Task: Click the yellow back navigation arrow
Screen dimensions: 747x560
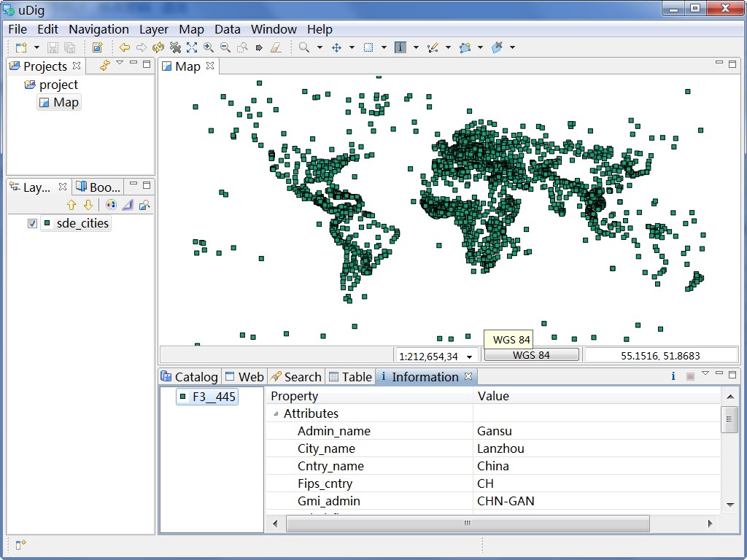Action: coord(125,47)
